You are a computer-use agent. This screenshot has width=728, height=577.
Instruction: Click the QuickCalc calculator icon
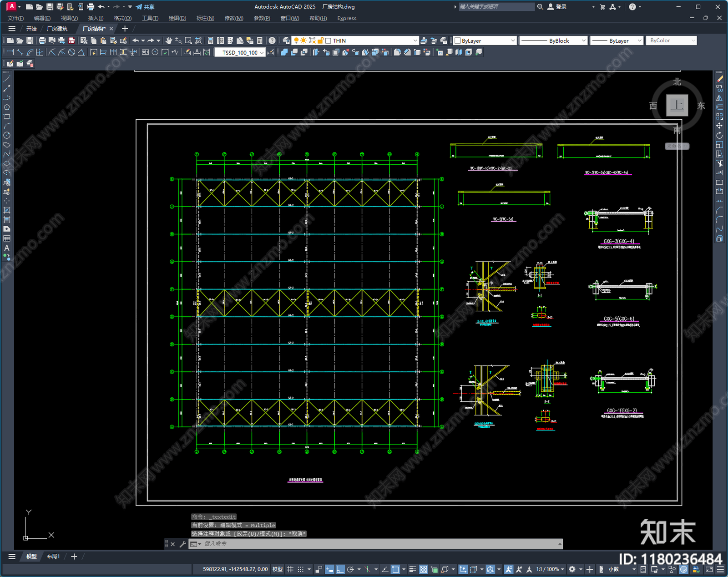coord(260,40)
